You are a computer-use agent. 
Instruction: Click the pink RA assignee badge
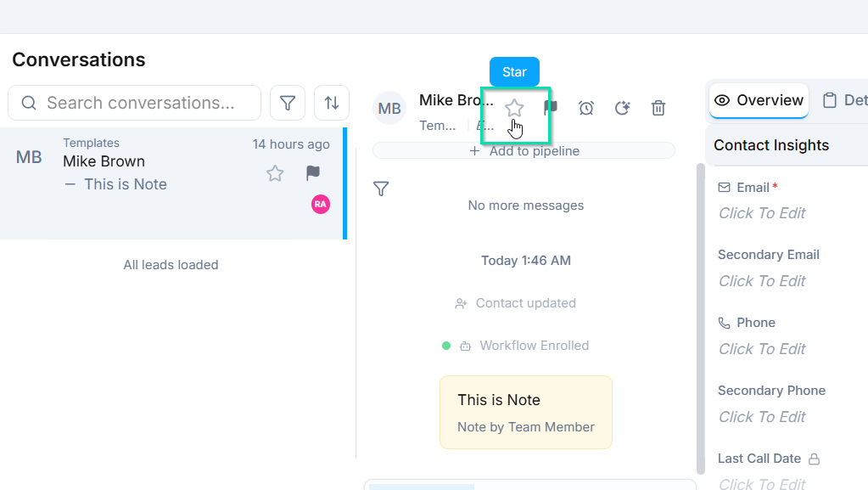320,204
